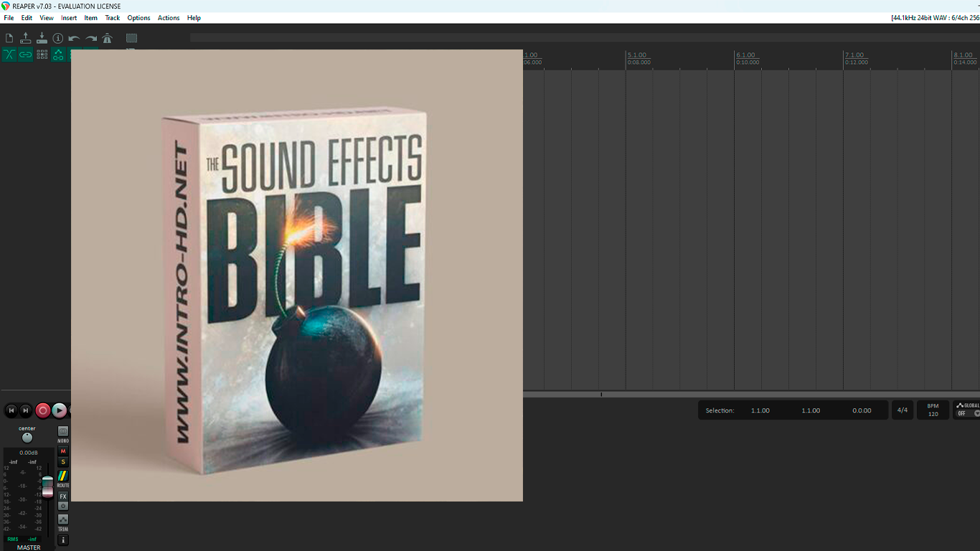Open the Insert menu
This screenshot has height=551, width=980.
(69, 18)
